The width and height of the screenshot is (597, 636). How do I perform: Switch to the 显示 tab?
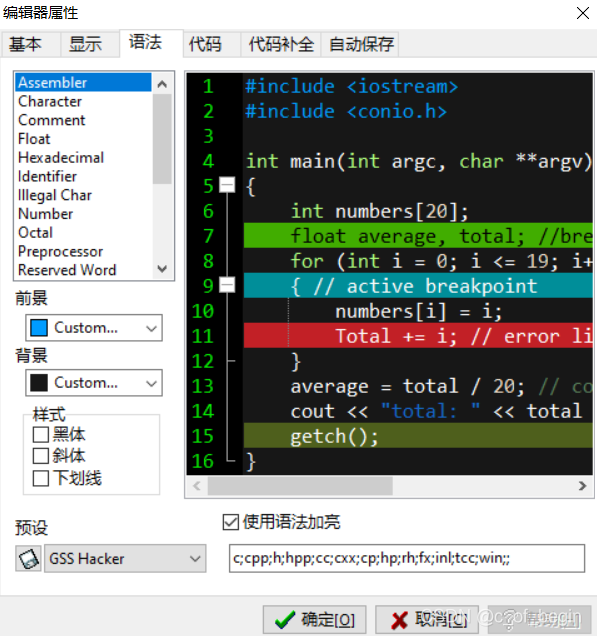pos(89,44)
